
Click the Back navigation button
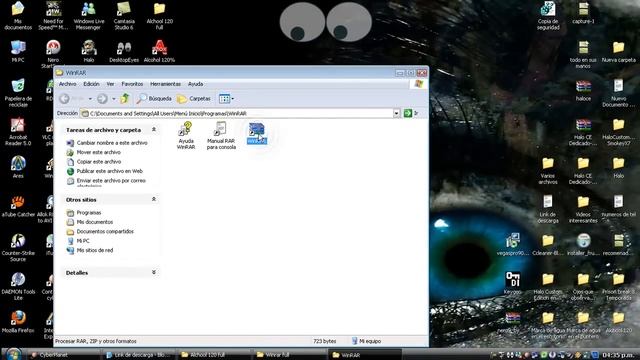(64, 98)
